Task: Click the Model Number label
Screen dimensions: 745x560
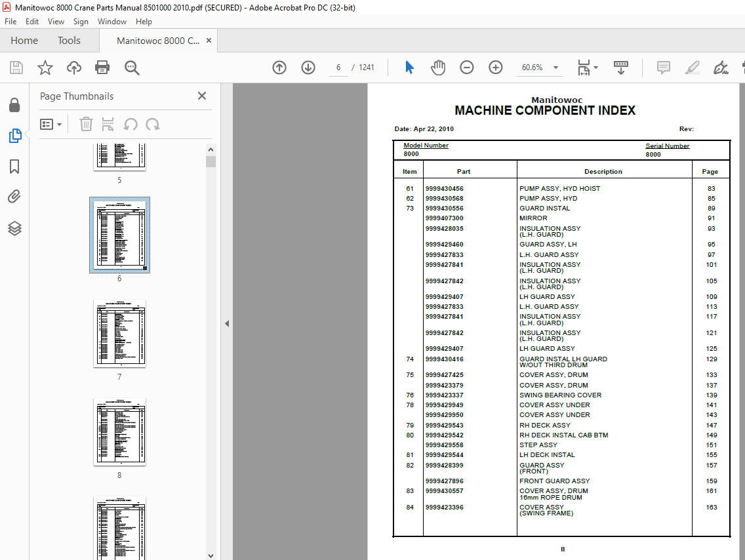Action: 426,146
